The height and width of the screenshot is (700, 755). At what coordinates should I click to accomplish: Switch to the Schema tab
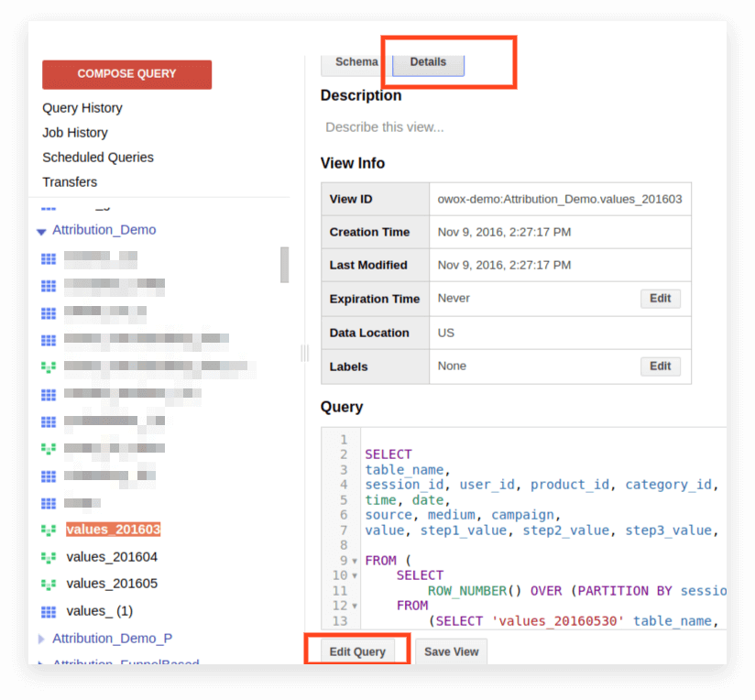click(x=356, y=62)
